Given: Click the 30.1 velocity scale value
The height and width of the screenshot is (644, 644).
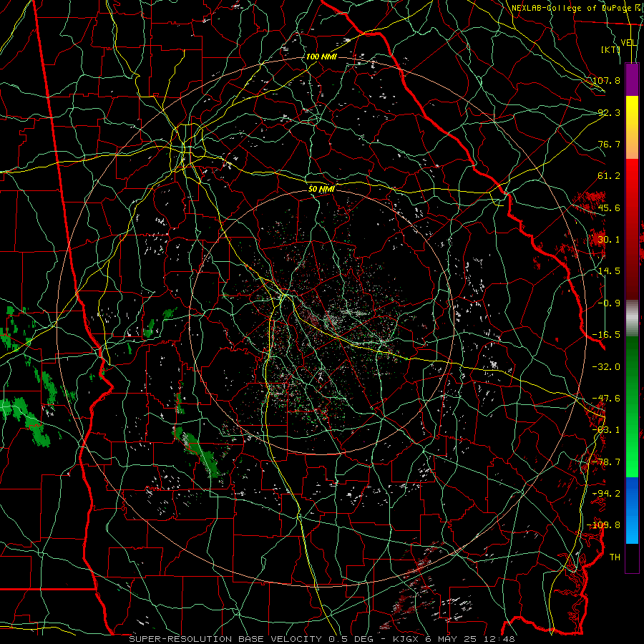Looking at the screenshot, I should (609, 240).
